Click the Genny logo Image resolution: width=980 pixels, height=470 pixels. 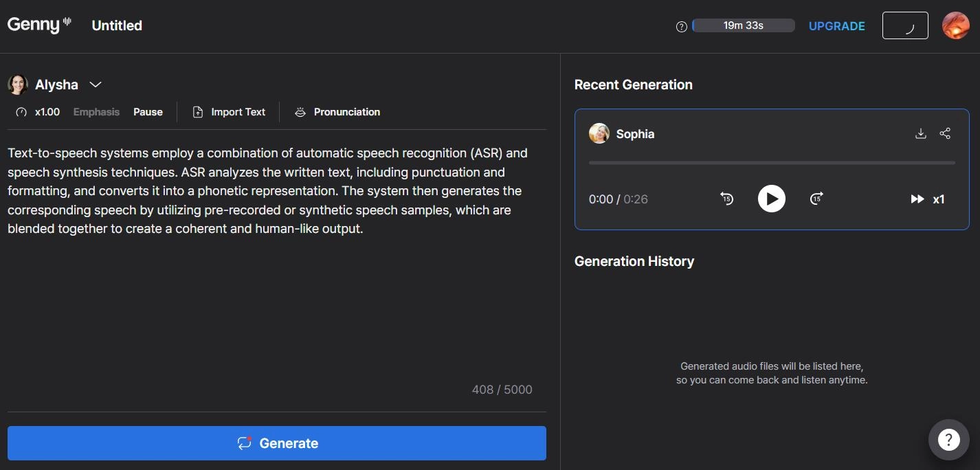(39, 25)
